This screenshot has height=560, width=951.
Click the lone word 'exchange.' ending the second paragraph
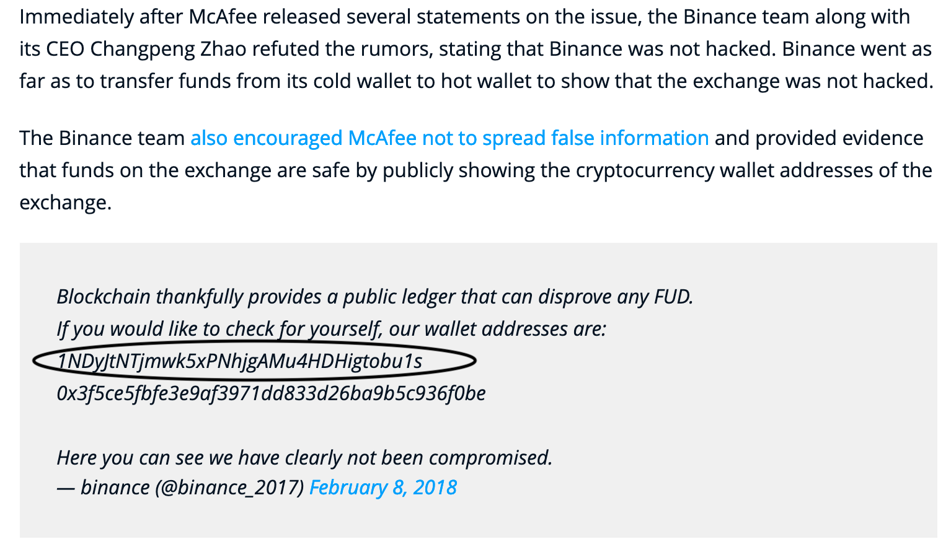66,203
